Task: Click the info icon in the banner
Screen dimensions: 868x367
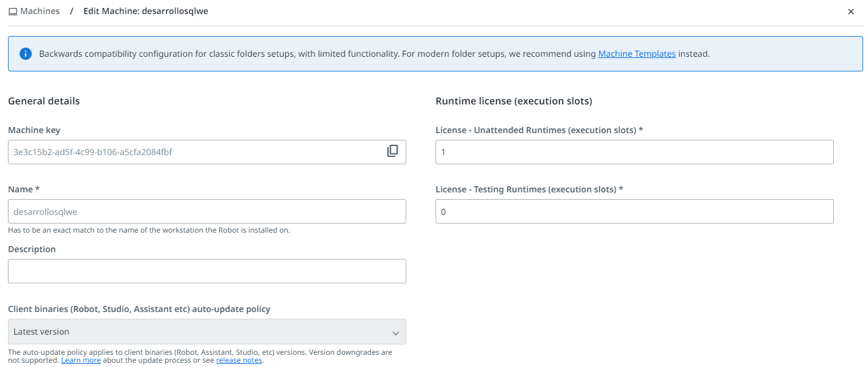Action: [x=26, y=54]
